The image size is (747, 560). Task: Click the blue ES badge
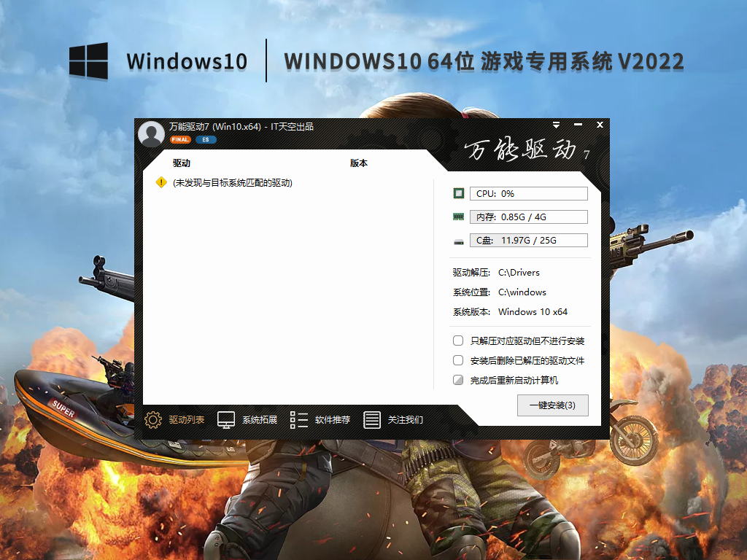206,139
